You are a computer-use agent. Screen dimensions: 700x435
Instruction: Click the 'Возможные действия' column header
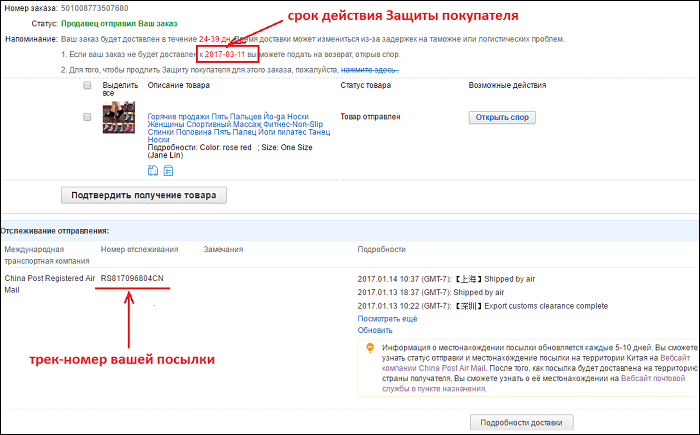[x=507, y=85]
